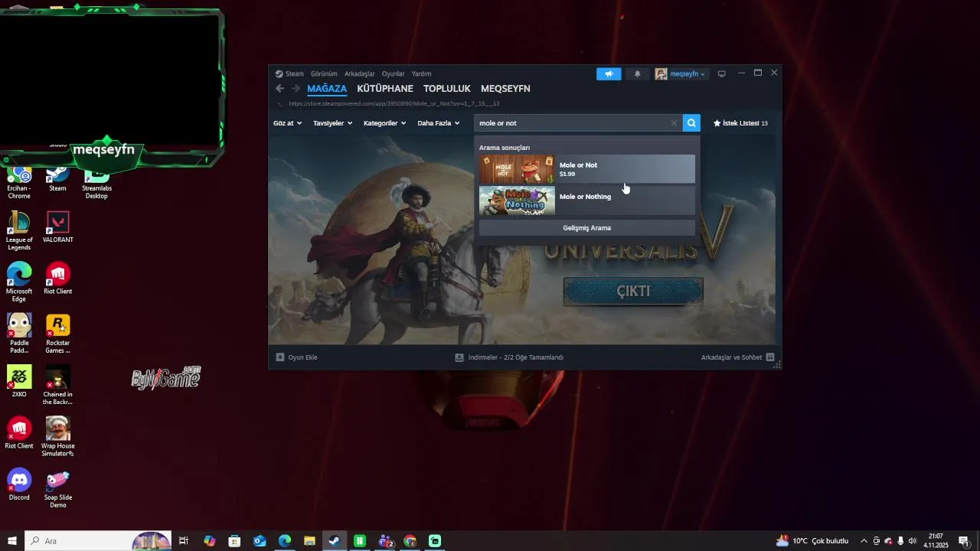Click the Steam forward navigation arrow

(296, 89)
